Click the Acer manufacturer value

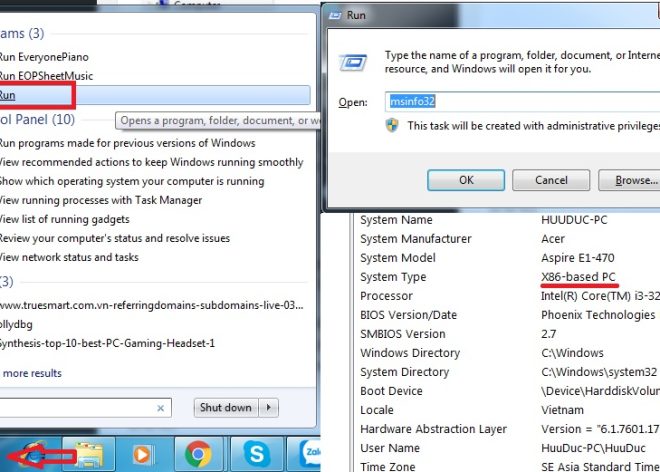coord(553,239)
